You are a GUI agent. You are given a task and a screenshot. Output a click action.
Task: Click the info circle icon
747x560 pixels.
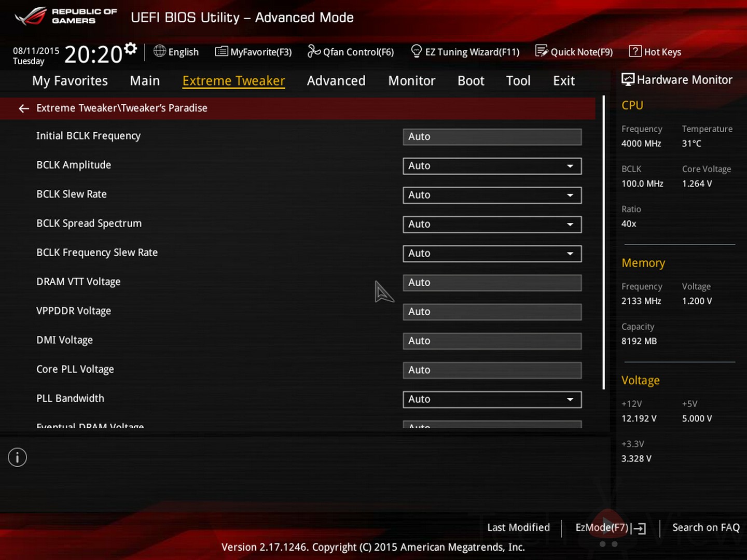coord(17,457)
